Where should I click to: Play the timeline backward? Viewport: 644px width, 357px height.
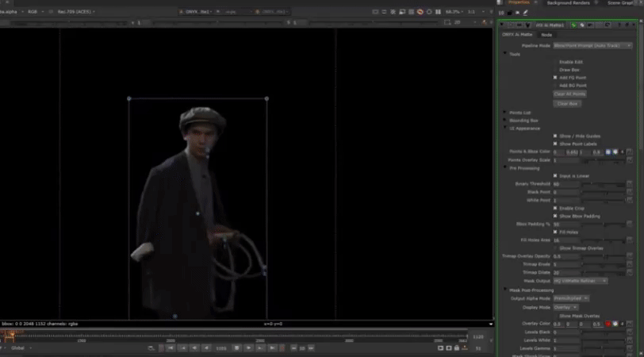click(206, 348)
